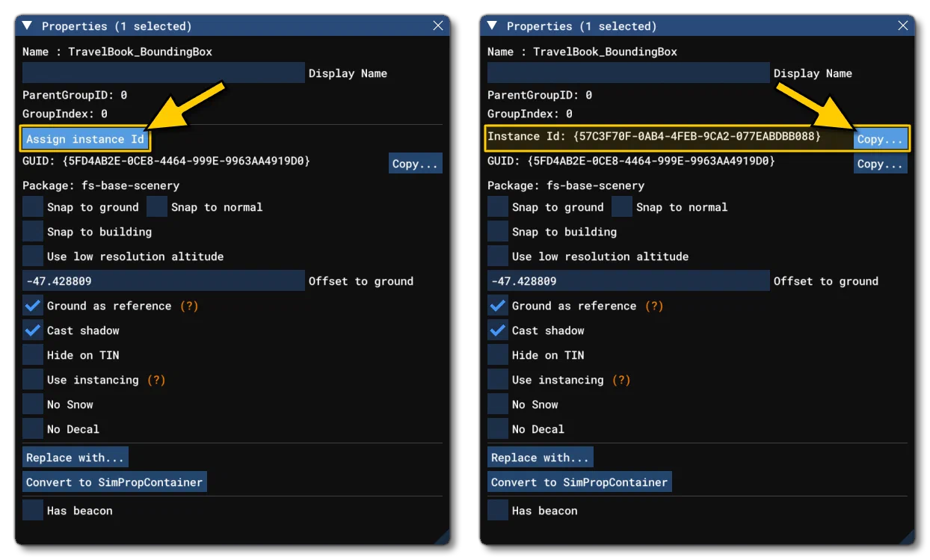Enable Snap to normal in right panel
Image resolution: width=930 pixels, height=560 pixels.
(x=622, y=207)
